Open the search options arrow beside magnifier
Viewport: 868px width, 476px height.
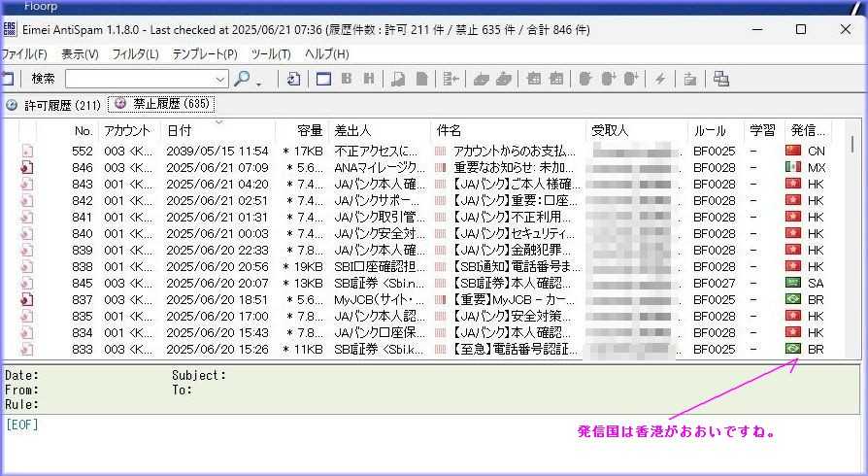coord(258,84)
